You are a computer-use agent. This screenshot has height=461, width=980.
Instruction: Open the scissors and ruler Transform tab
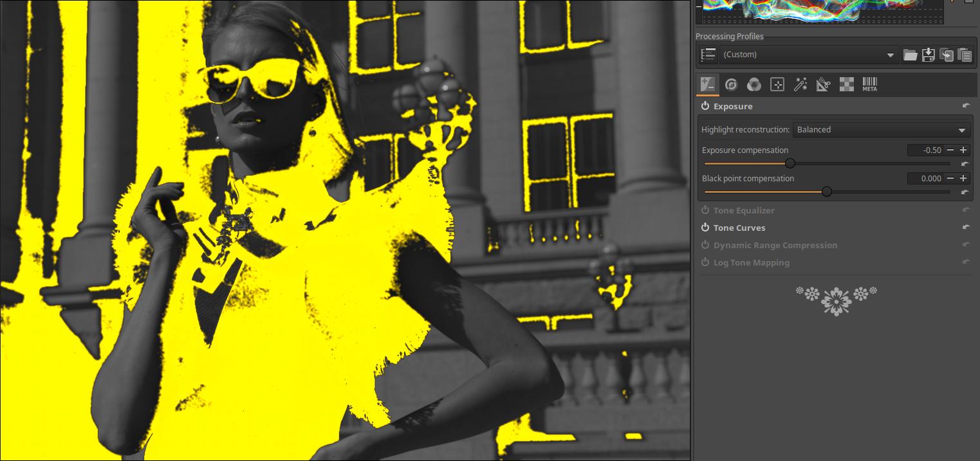823,84
